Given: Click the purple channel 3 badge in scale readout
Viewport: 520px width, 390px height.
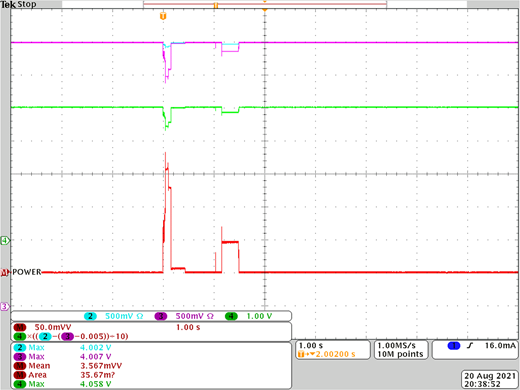Looking at the screenshot, I should [x=161, y=316].
